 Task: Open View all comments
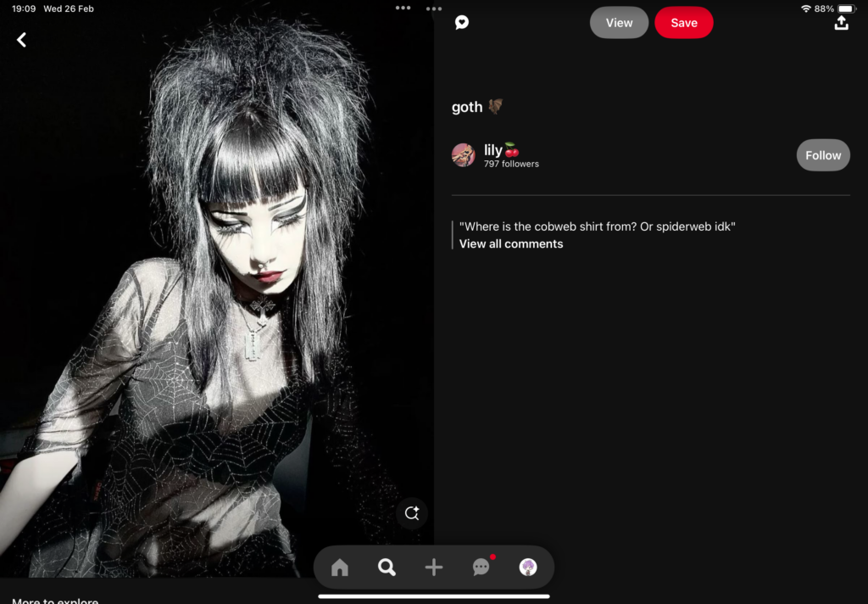[x=511, y=243]
